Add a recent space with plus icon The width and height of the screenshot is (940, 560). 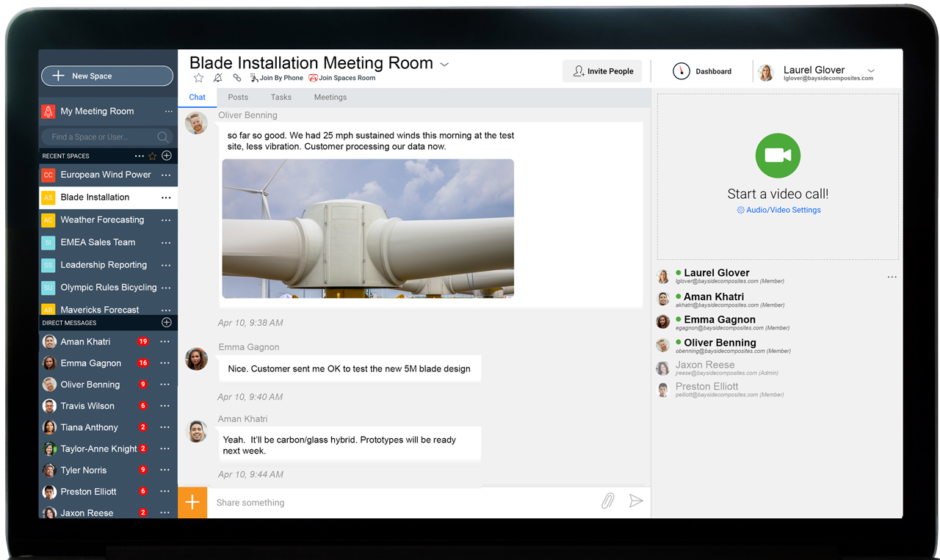click(x=167, y=156)
